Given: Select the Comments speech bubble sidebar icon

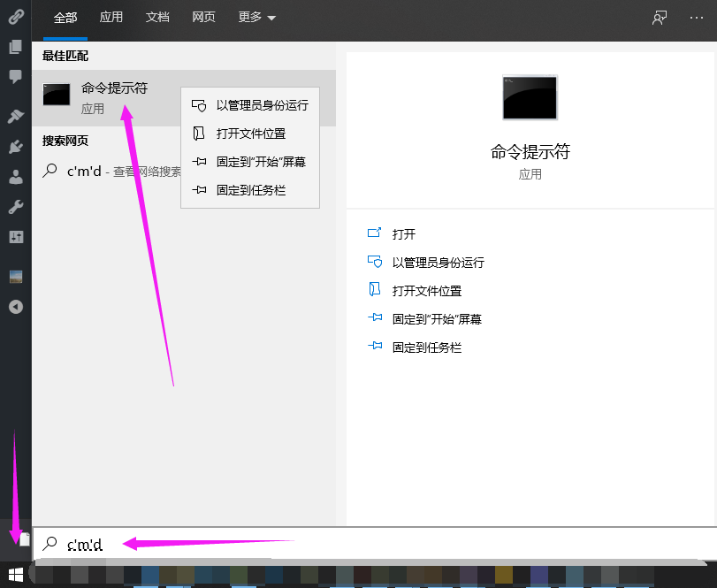Looking at the screenshot, I should point(15,76).
